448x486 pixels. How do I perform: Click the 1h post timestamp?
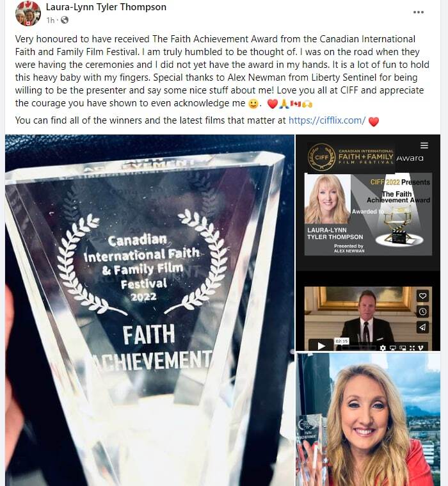(50, 20)
